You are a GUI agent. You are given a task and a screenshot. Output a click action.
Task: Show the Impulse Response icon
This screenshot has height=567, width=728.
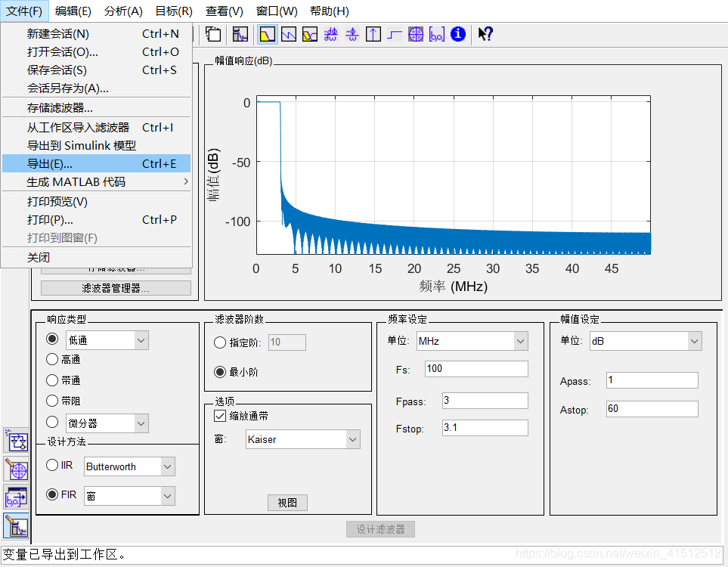(373, 34)
